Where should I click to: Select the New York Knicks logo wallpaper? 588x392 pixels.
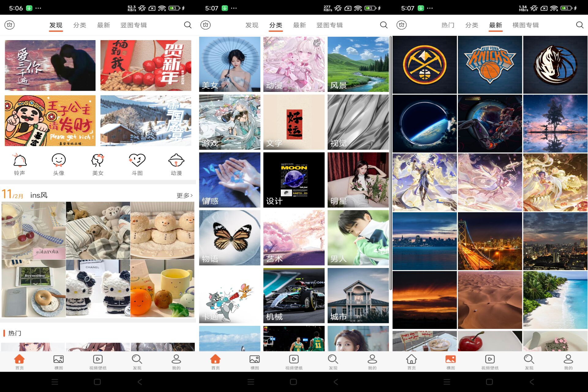point(490,65)
